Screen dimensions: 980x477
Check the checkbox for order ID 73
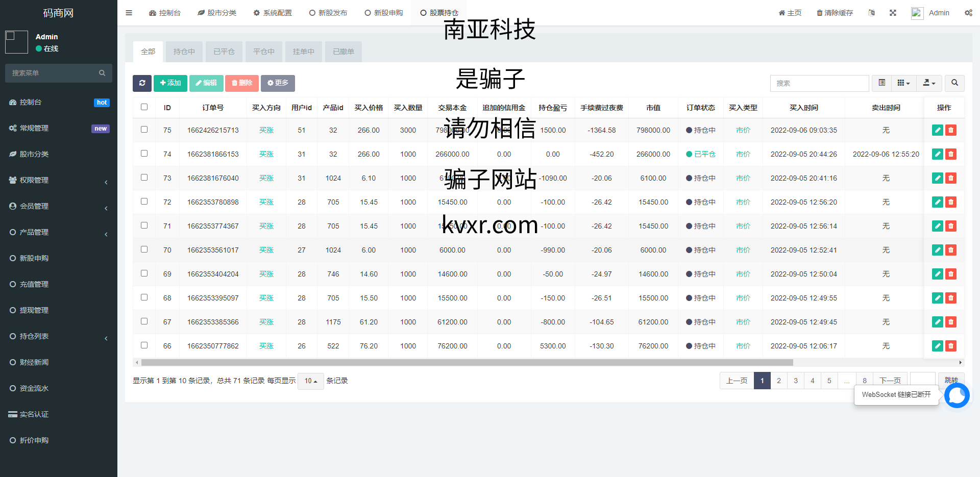[x=144, y=178]
